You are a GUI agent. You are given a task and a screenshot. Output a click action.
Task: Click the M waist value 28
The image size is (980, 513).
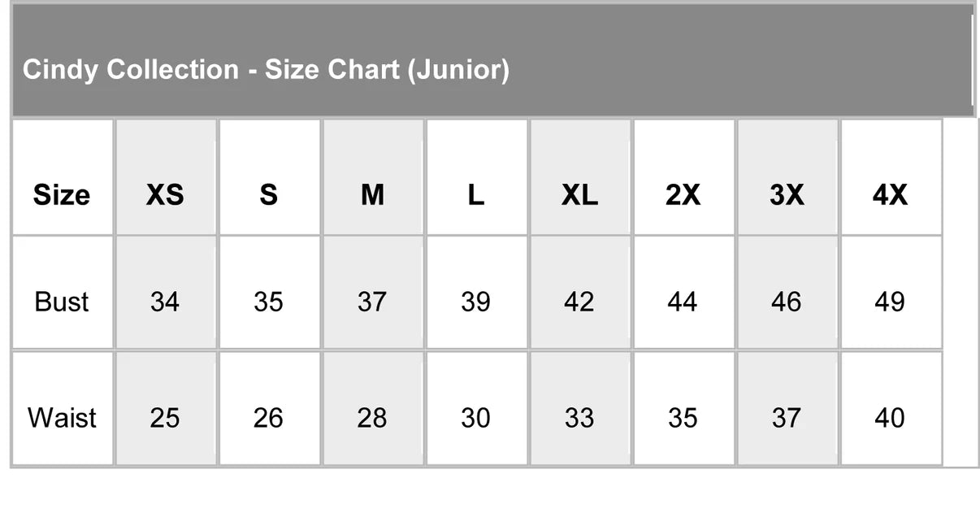tap(372, 418)
